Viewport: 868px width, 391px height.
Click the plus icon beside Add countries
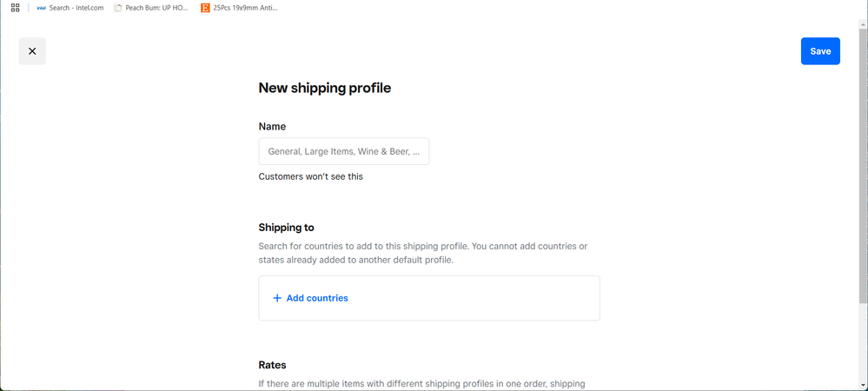point(277,298)
